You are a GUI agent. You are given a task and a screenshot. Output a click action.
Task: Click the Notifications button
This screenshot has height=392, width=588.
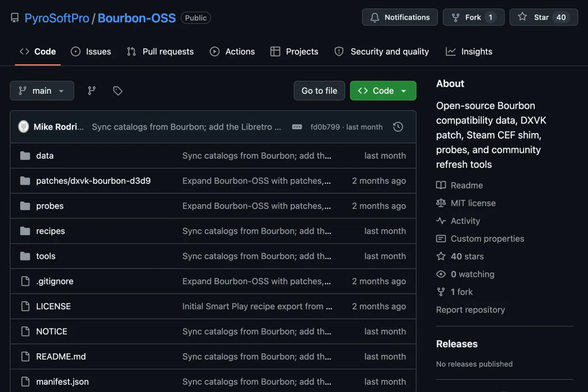click(x=400, y=17)
